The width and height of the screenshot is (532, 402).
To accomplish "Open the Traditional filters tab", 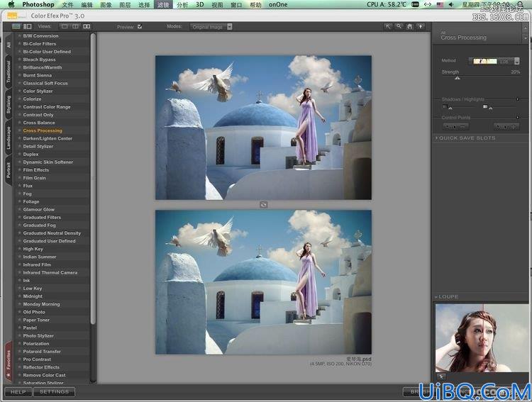I will pyautogui.click(x=9, y=72).
